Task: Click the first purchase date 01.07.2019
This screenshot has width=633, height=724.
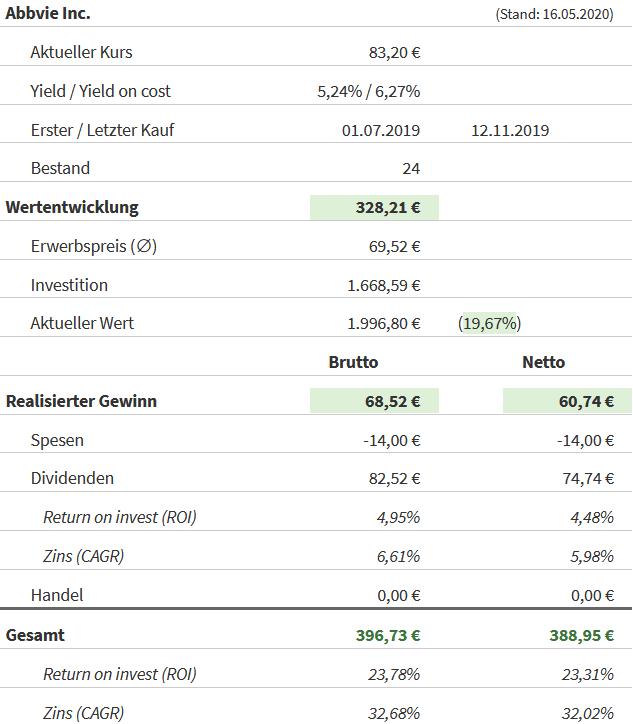Action: pos(380,130)
